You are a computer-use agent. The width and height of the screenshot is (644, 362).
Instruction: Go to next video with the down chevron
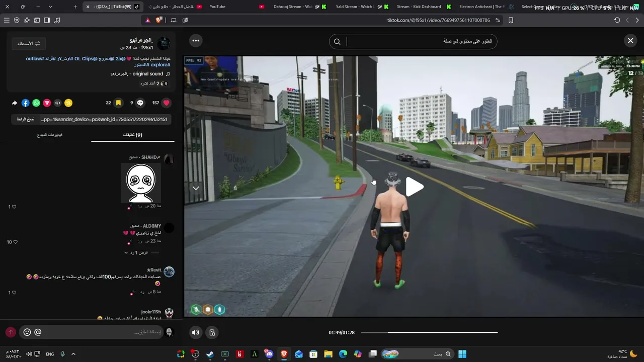pos(196,188)
